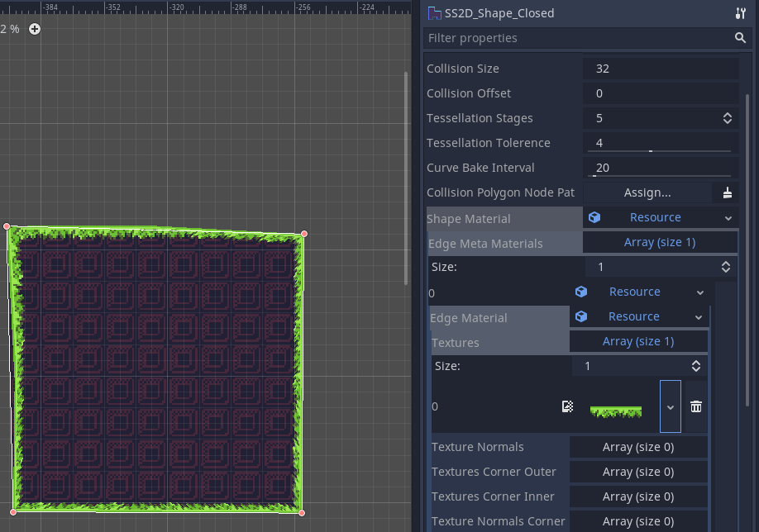Focus the Filter properties search field
This screenshot has width=759, height=532.
point(579,38)
